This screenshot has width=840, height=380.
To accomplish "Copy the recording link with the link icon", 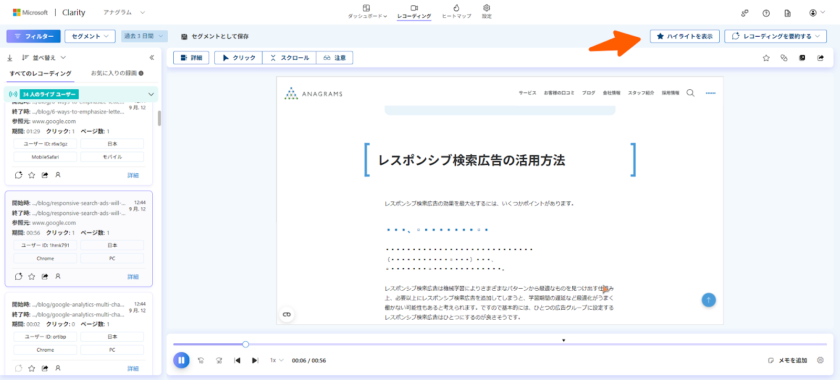I will coord(784,58).
